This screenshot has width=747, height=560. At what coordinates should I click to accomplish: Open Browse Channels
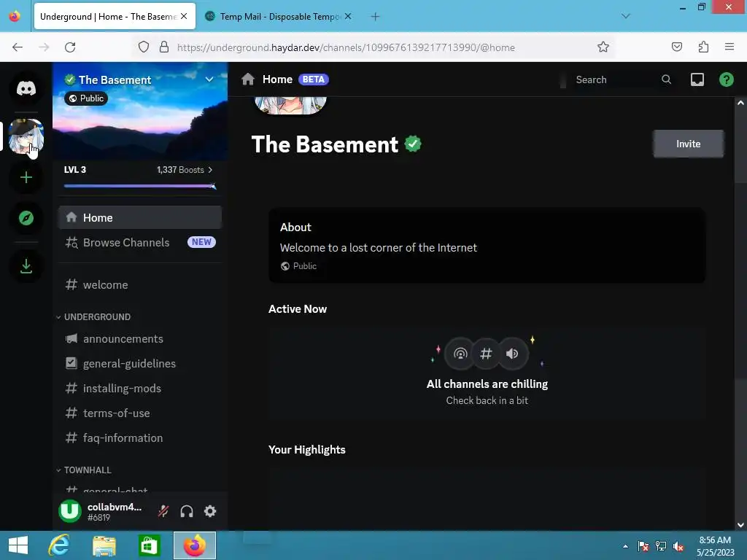(x=139, y=242)
